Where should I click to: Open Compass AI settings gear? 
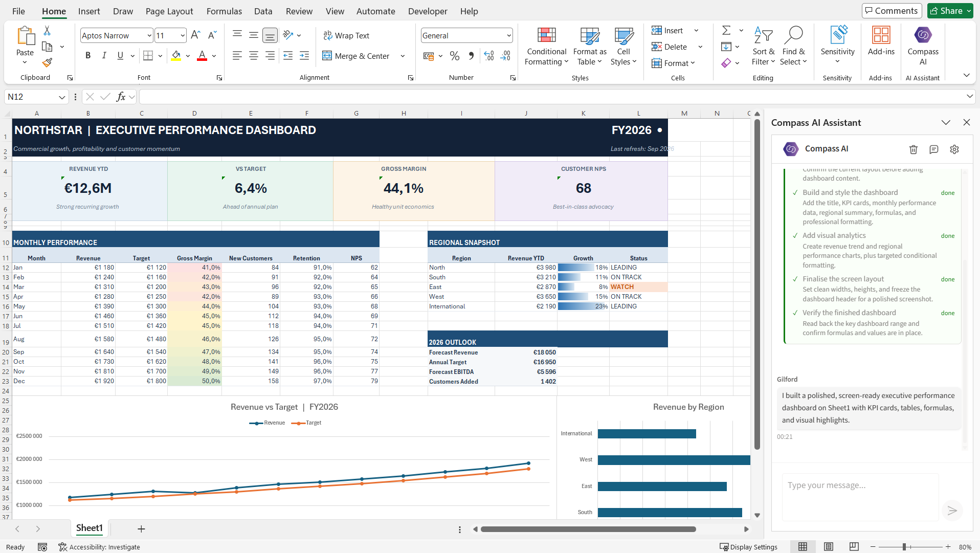pyautogui.click(x=954, y=149)
